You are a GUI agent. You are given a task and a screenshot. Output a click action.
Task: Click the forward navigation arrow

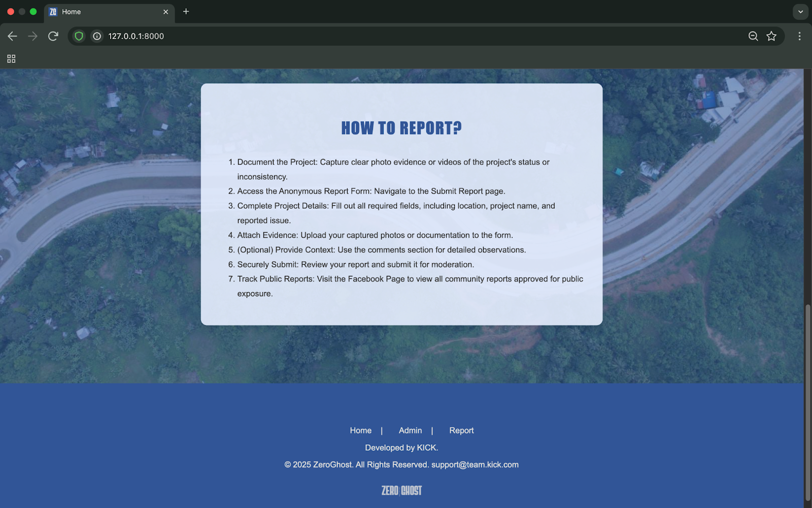click(x=32, y=36)
